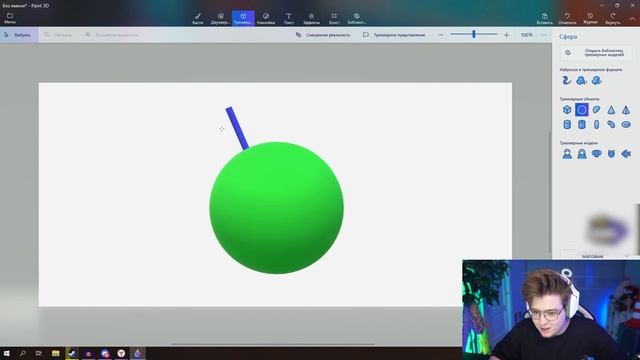Toggle 3D view (Трехмерное представление)

click(x=394, y=35)
